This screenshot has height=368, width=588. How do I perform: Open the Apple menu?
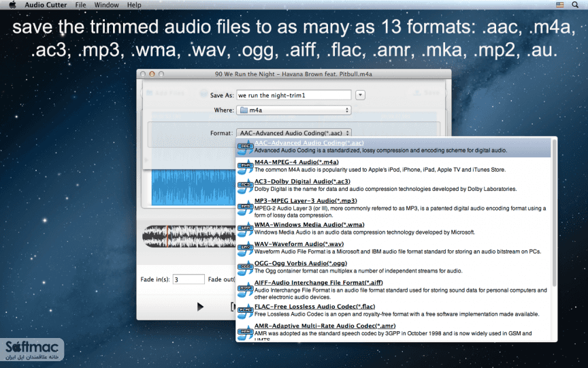12,5
